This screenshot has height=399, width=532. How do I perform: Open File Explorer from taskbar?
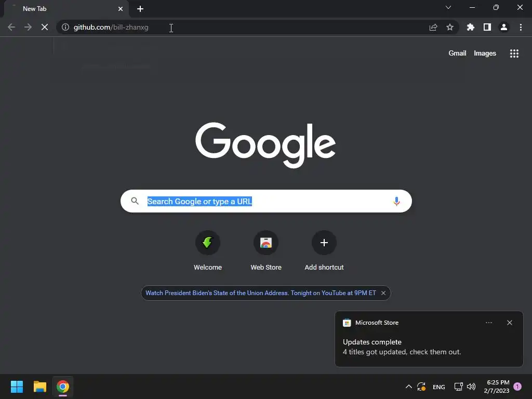(39, 387)
